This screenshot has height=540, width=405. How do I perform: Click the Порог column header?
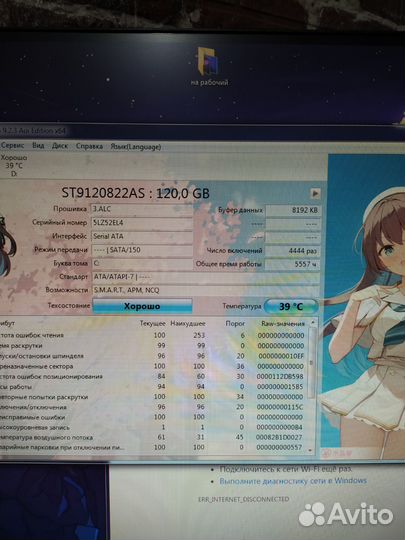pos(235,323)
